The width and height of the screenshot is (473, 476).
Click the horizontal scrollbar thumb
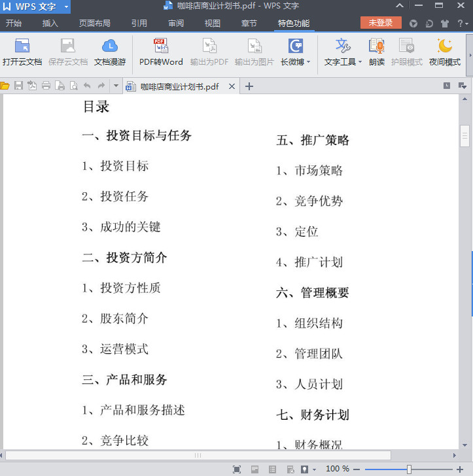click(x=198, y=455)
